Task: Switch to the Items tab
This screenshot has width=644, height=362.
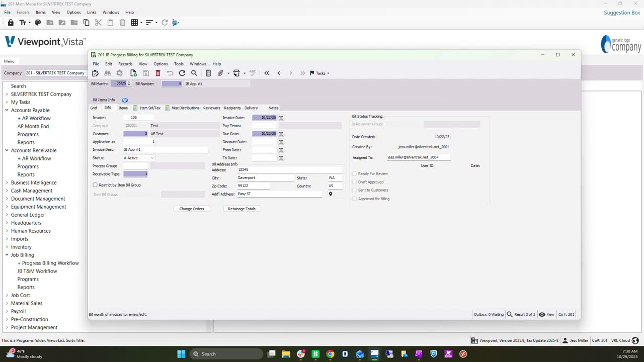Action: point(123,108)
